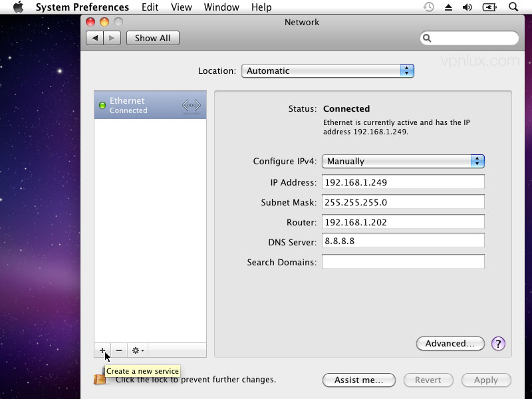This screenshot has height=399, width=532.
Task: Go forward with the right arrow toolbar button
Action: (112, 38)
